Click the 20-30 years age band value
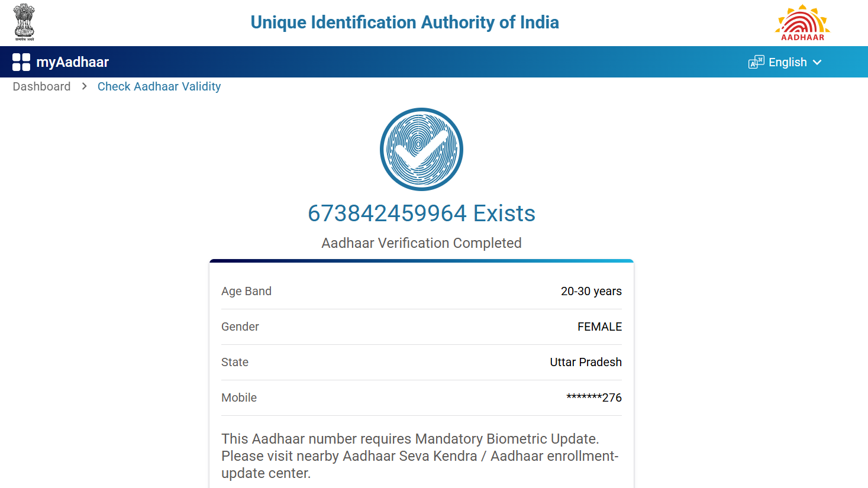This screenshot has width=868, height=488. [591, 291]
